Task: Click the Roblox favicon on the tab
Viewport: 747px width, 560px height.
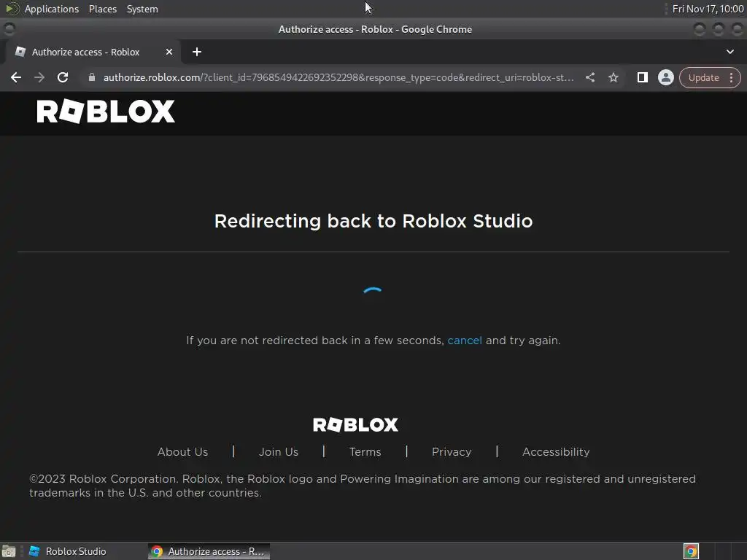Action: coord(20,52)
